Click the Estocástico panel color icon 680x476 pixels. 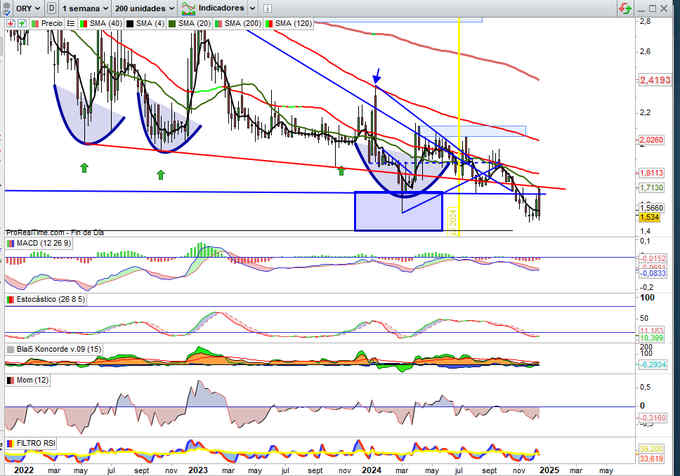10,300
